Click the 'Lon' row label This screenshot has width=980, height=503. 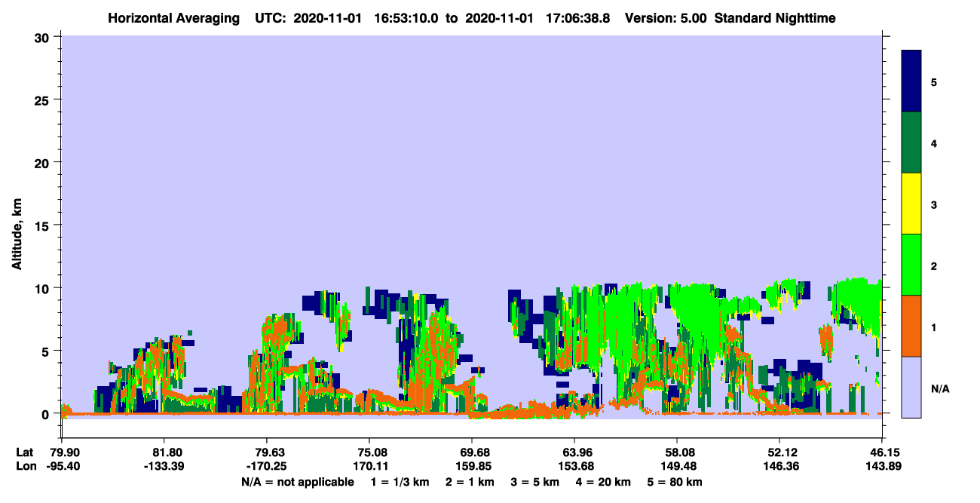(25, 466)
